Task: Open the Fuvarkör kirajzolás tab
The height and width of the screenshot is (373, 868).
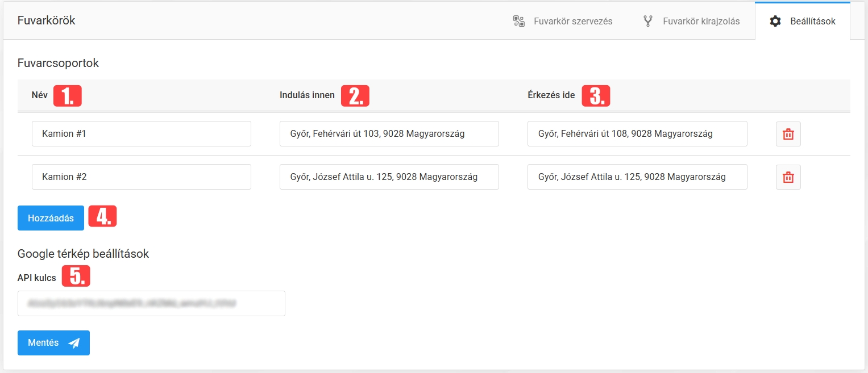Action: [x=691, y=22]
